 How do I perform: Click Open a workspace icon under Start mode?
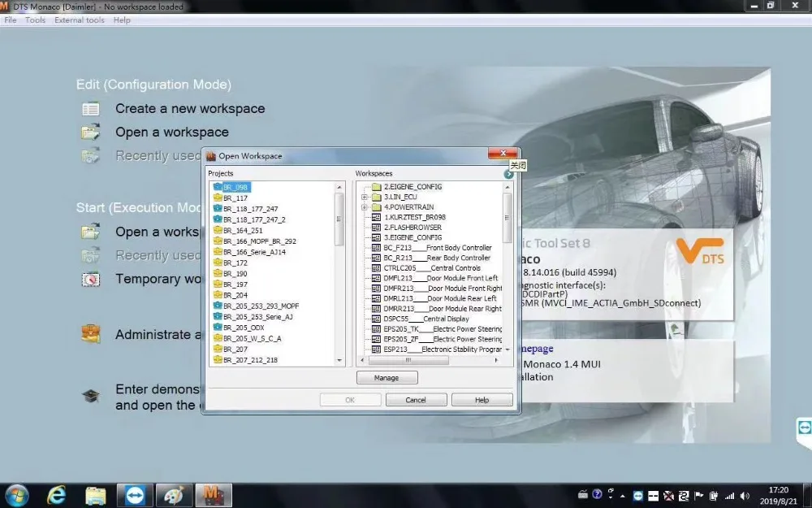(91, 232)
